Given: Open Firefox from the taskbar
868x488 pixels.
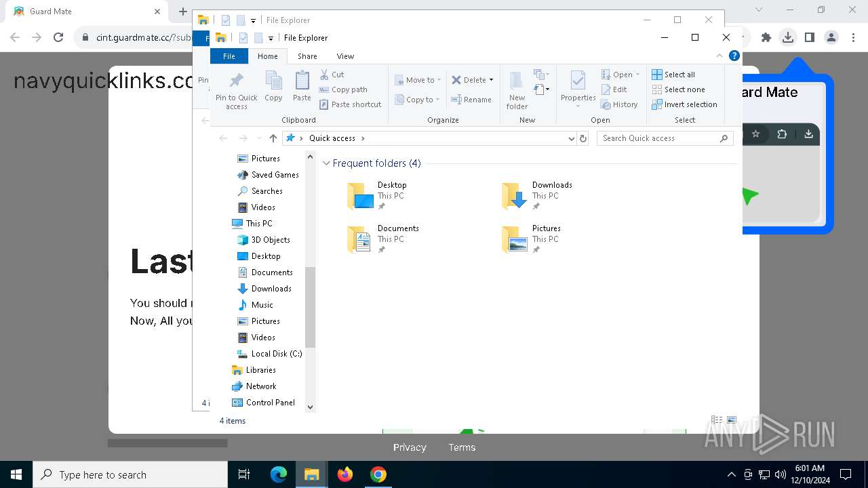Looking at the screenshot, I should 345,474.
